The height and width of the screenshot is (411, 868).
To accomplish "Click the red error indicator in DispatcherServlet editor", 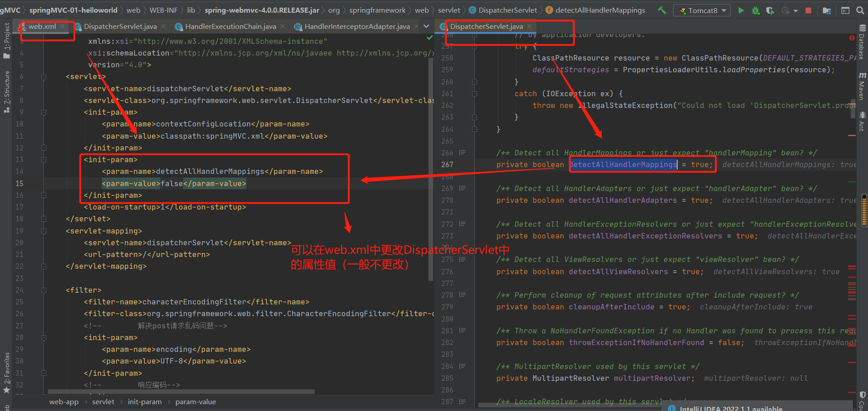I will (852, 38).
